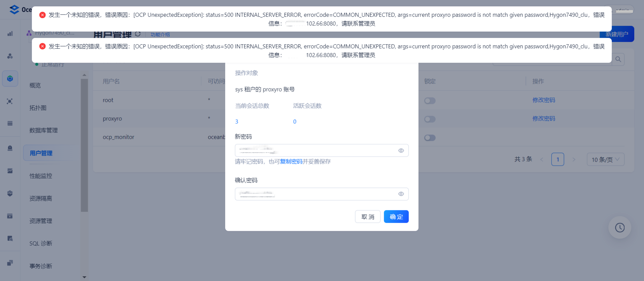The image size is (644, 281).
Task: Toggle lock switch for ocp_monitor user
Action: (430, 138)
